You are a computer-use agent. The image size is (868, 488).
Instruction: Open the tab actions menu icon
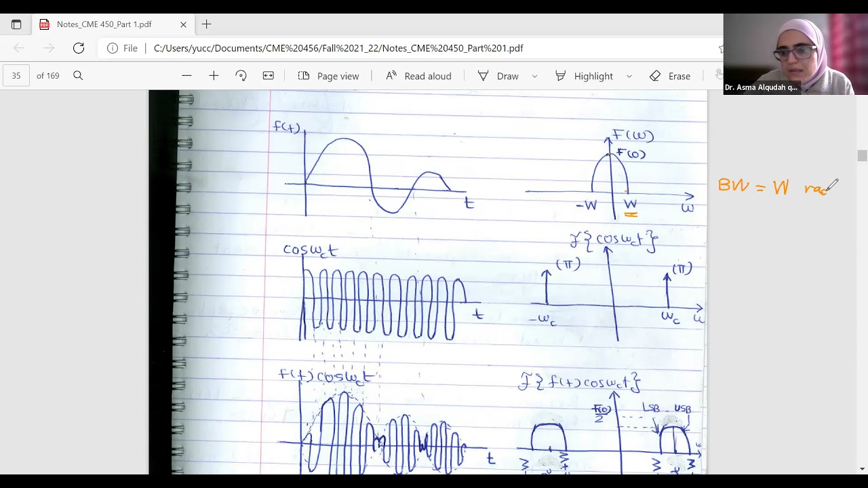pyautogui.click(x=16, y=24)
